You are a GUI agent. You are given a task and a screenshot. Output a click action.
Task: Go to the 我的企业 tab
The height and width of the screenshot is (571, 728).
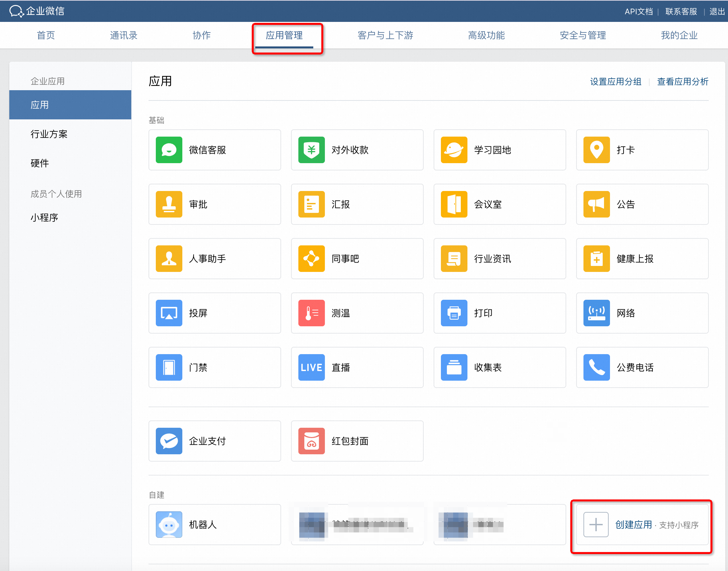(x=679, y=35)
